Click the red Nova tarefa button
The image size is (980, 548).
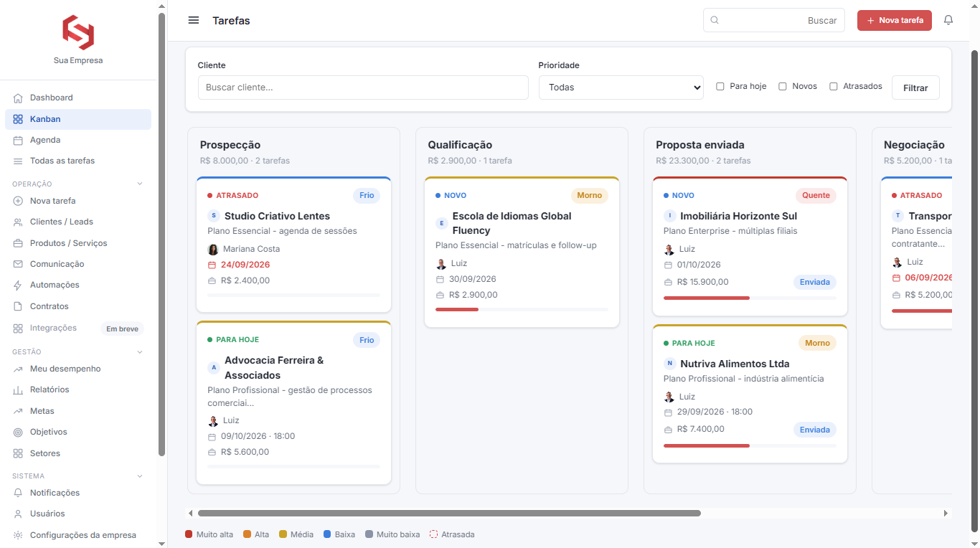[x=895, y=20]
